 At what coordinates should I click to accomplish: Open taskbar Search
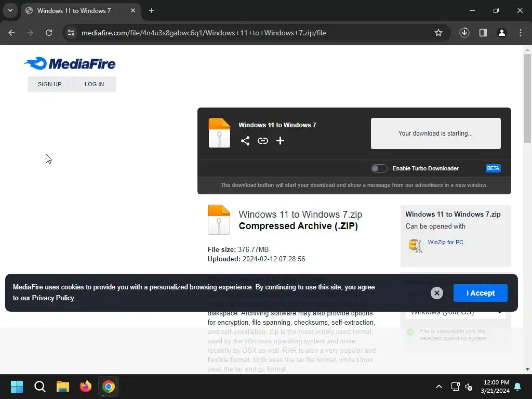pyautogui.click(x=39, y=387)
